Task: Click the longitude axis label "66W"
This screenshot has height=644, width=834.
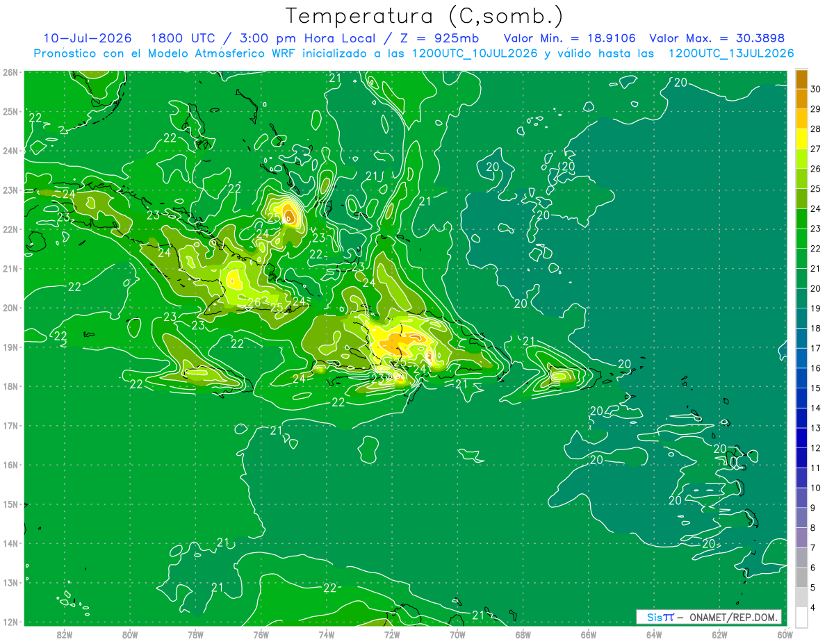Action: [x=589, y=634]
